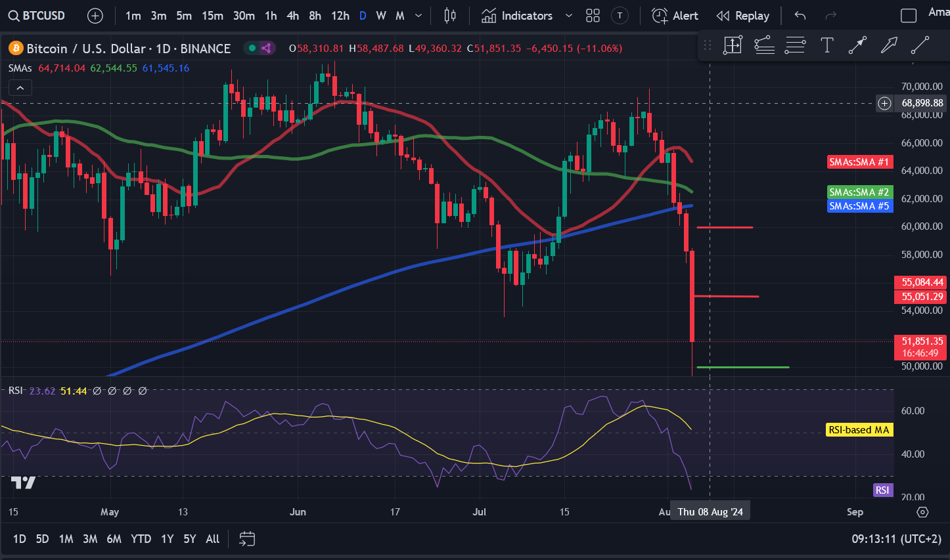Click the purple share nodes icon

coord(266,48)
